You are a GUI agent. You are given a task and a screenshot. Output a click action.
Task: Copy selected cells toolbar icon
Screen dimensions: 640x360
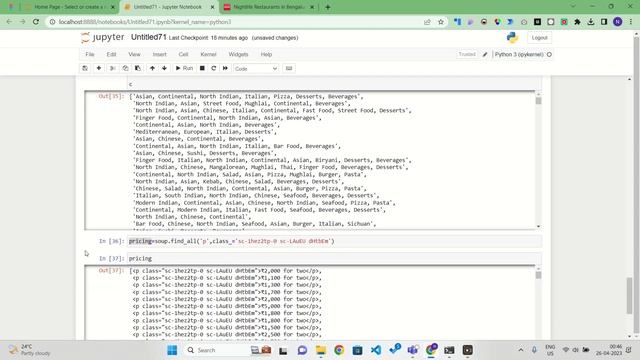tap(125, 68)
